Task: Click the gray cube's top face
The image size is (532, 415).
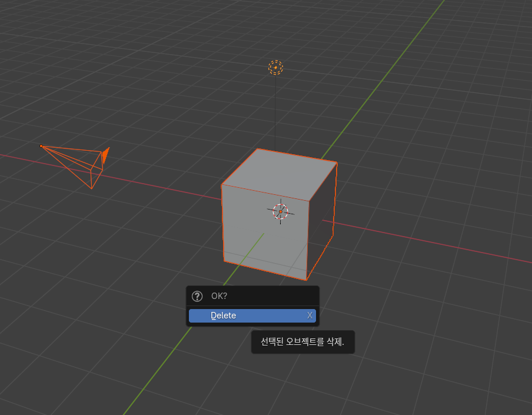Action: 279,175
